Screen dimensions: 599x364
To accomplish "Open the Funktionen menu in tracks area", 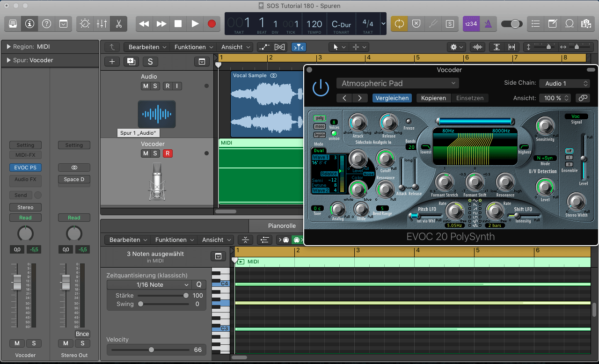I will pos(194,47).
